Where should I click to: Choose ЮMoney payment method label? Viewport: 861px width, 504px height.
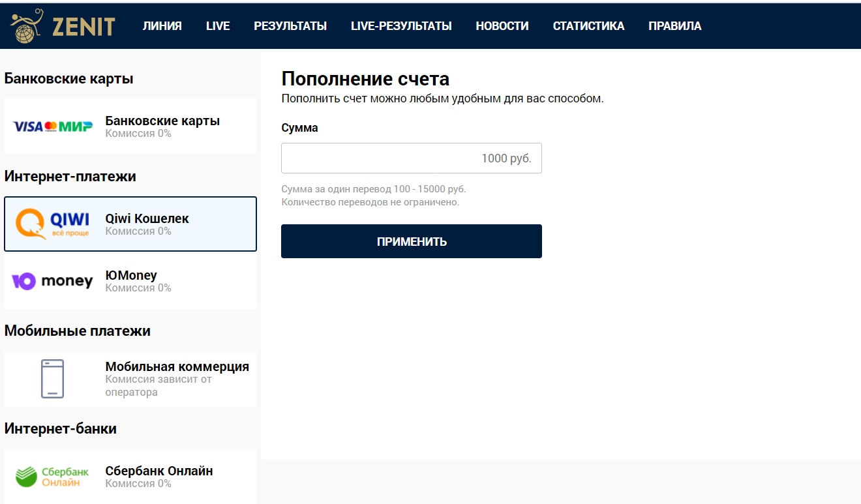[x=131, y=275]
